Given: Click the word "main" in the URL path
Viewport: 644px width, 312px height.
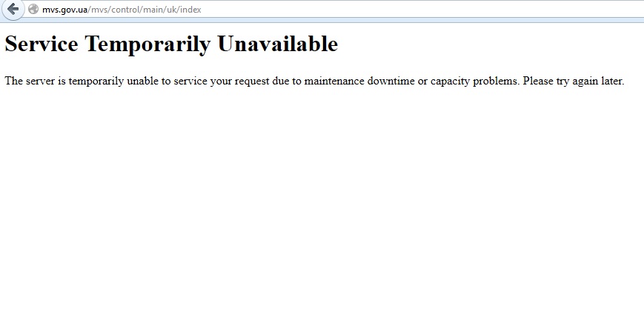Looking at the screenshot, I should (152, 10).
